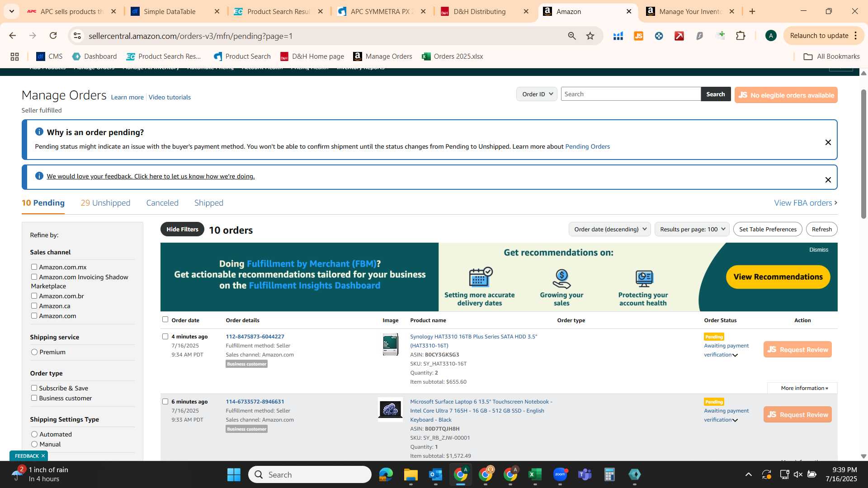Screen dimensions: 868x488
Task: Open new browser tab
Action: point(752,11)
